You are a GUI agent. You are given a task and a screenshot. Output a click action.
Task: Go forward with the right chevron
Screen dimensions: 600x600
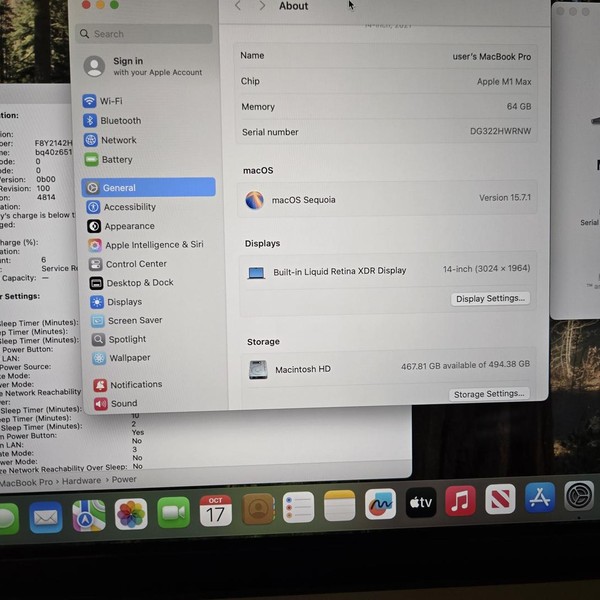click(262, 6)
